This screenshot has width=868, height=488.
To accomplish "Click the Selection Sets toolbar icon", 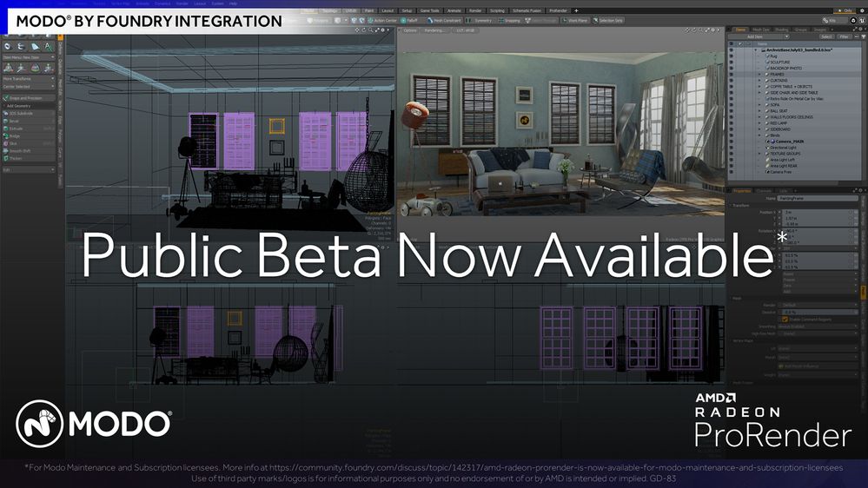I will (x=596, y=21).
